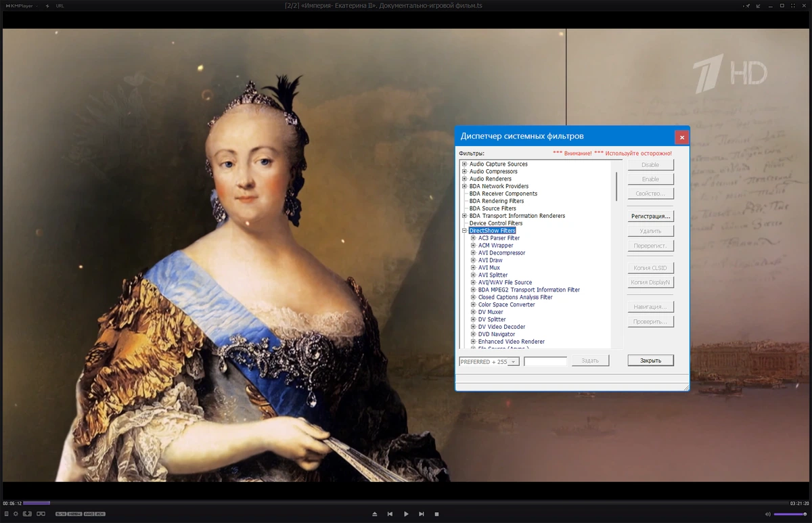The height and width of the screenshot is (523, 812).
Task: Expand the Audio Renderers node
Action: [x=464, y=179]
